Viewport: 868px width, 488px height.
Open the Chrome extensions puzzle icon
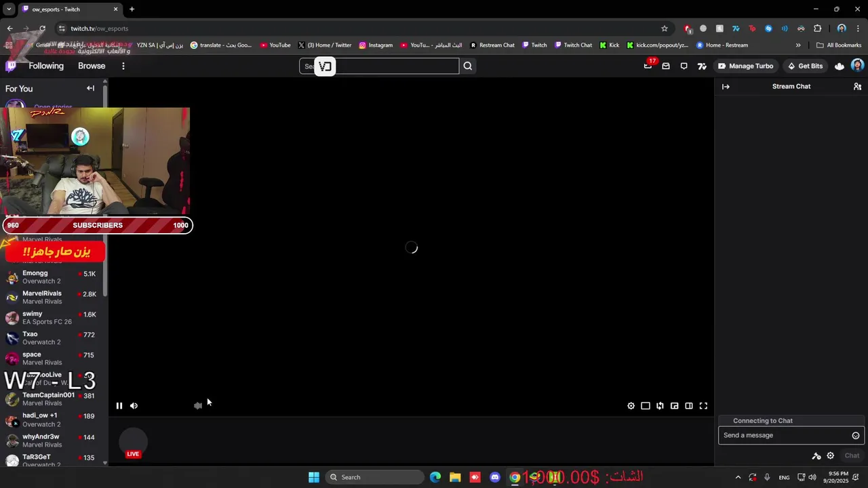(817, 28)
